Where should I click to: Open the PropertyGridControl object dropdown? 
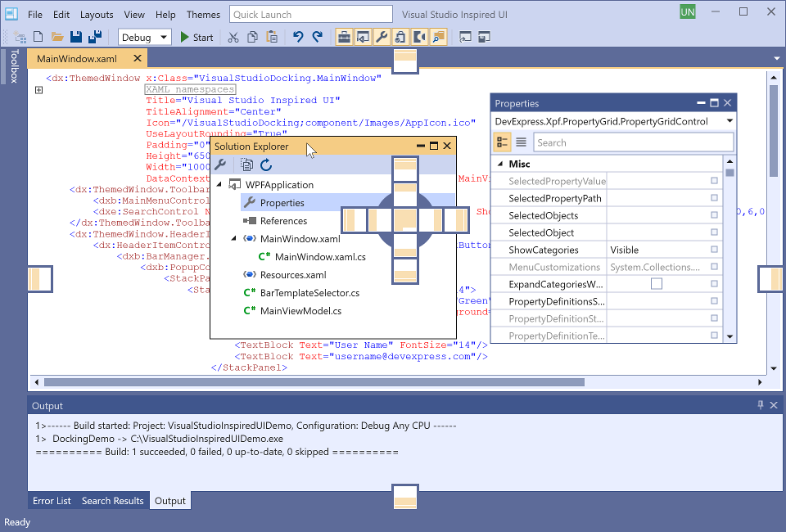click(730, 121)
